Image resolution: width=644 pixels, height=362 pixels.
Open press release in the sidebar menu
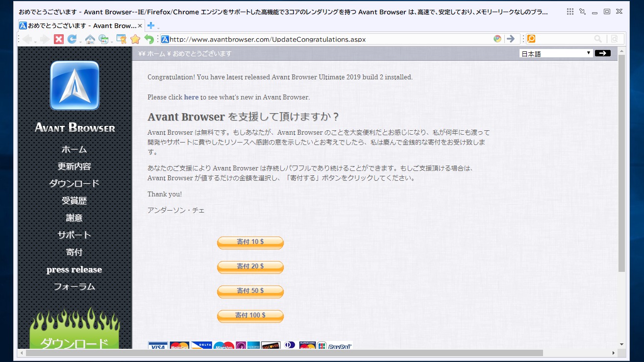(74, 269)
